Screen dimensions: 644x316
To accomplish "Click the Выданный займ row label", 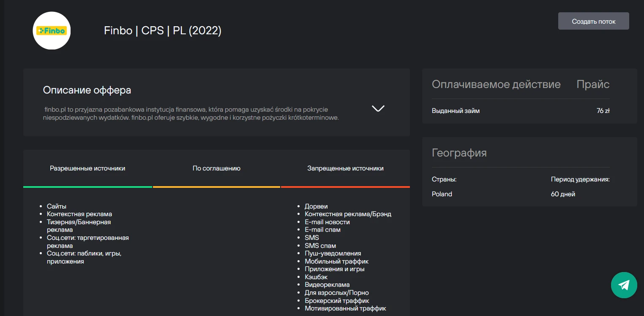I will coord(456,111).
